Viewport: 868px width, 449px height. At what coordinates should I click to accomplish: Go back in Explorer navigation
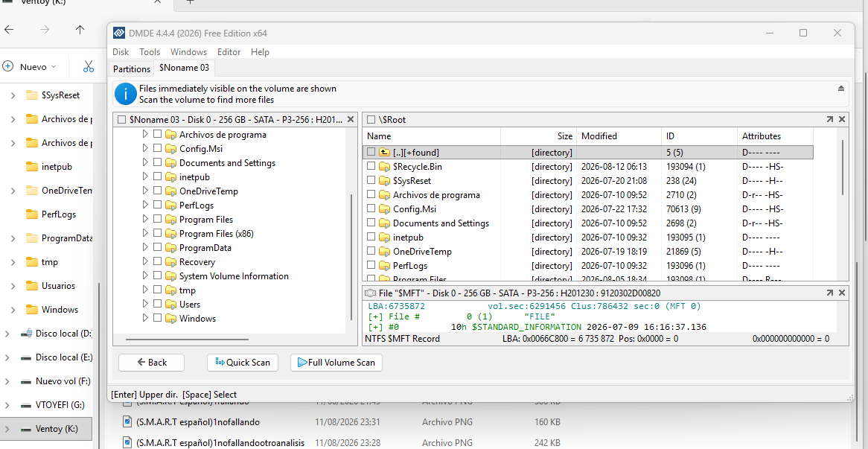coord(9,30)
